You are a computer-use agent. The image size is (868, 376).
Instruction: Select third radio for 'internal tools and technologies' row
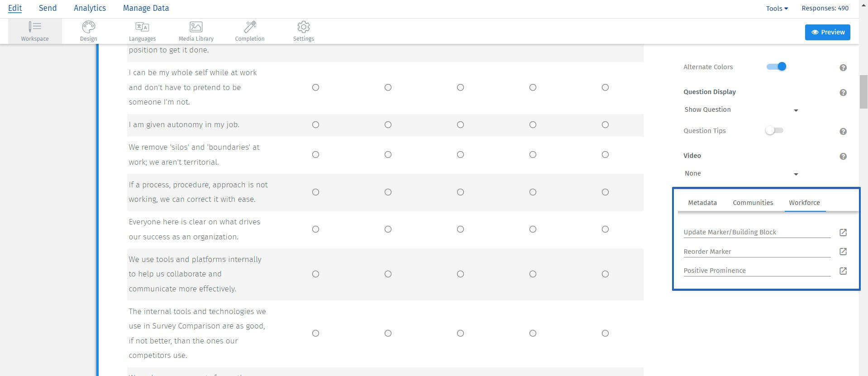click(x=460, y=333)
